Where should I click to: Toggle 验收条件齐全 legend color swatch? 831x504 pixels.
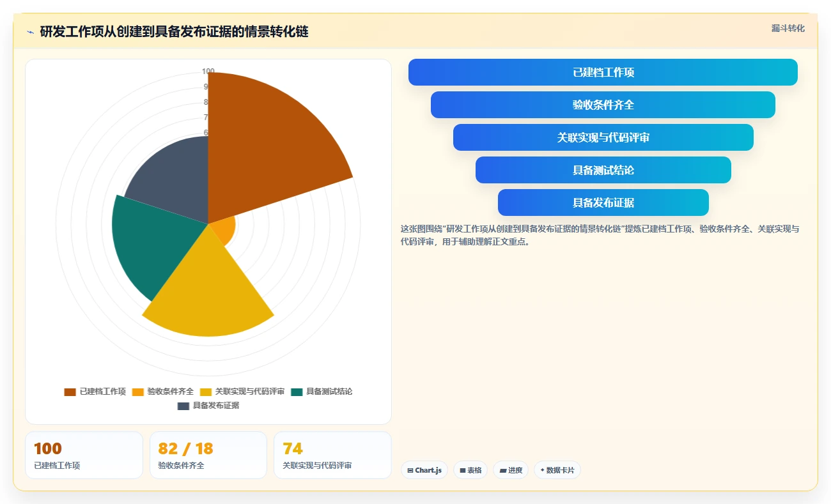(x=137, y=392)
